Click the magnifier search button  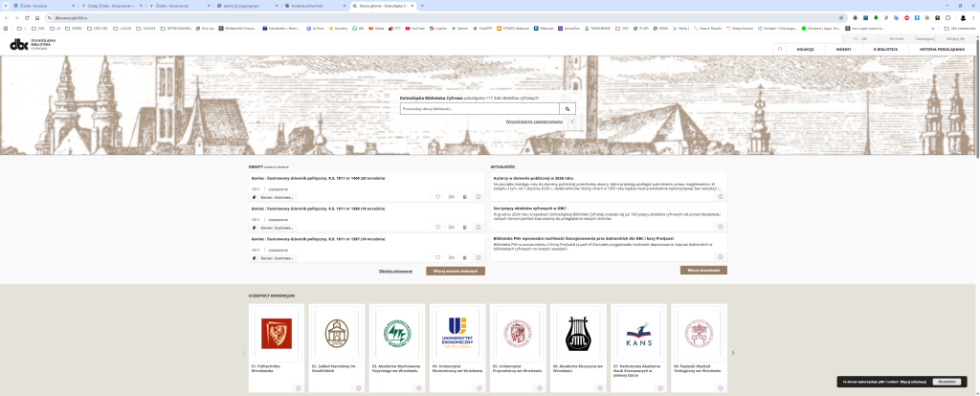click(568, 109)
